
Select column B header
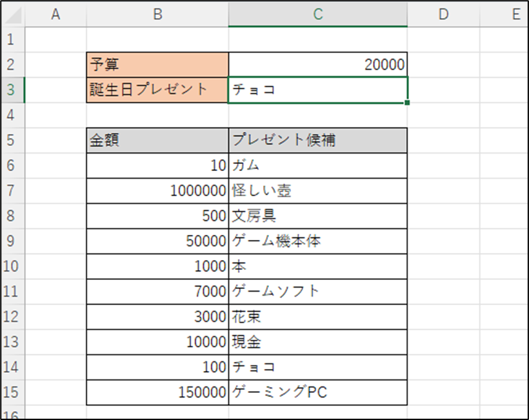(x=157, y=14)
